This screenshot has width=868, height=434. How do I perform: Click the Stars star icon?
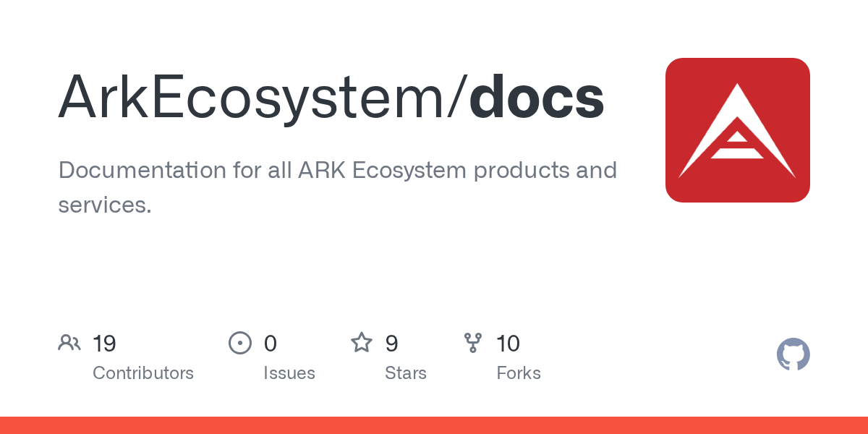(x=362, y=343)
